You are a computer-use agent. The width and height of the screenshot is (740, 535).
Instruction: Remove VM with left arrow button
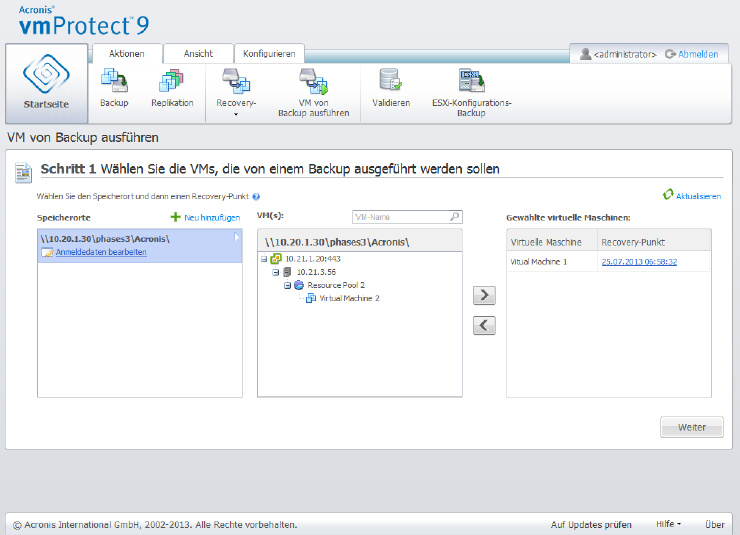[484, 325]
